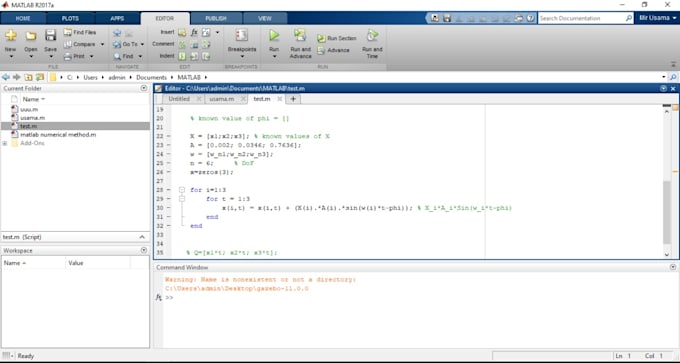680x363 pixels.
Task: Click the Compare files button
Action: point(80,44)
